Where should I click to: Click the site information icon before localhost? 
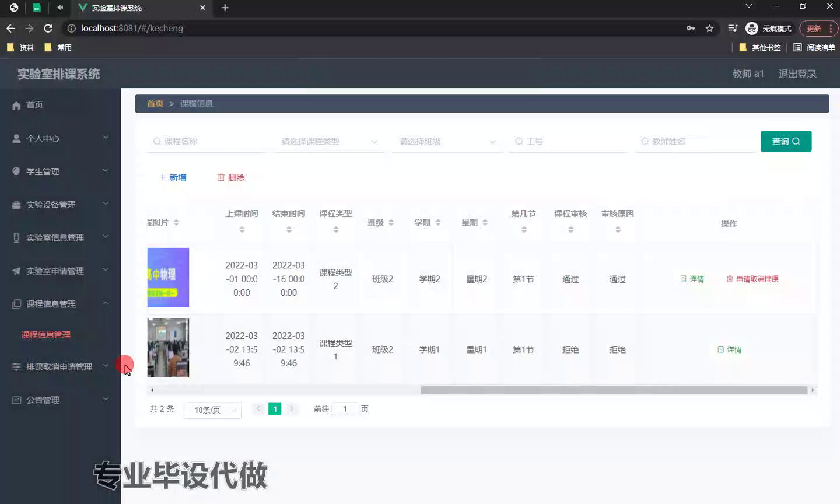click(72, 28)
